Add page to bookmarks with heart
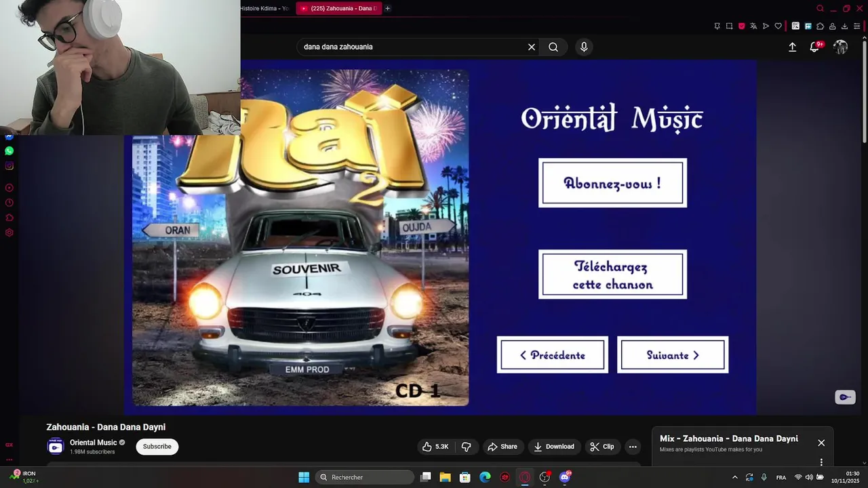868x488 pixels. (778, 26)
